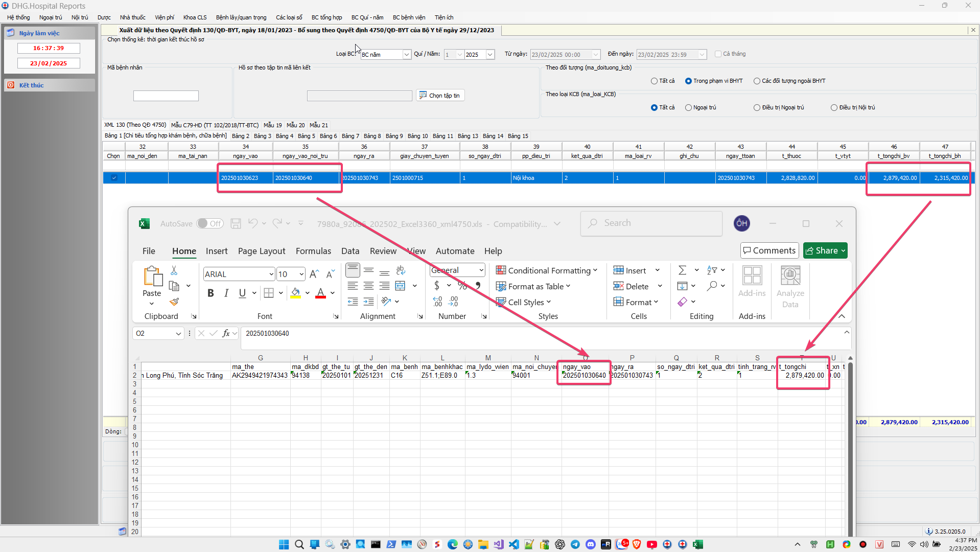This screenshot has width=980, height=552.
Task: Click the Copy icon in Excel clipboard group
Action: 174,286
